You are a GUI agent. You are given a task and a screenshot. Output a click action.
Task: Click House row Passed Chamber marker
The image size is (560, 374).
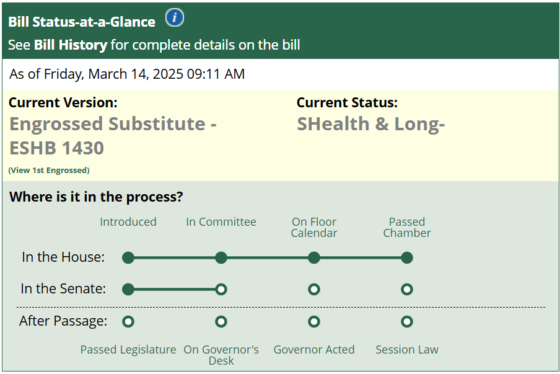point(407,258)
